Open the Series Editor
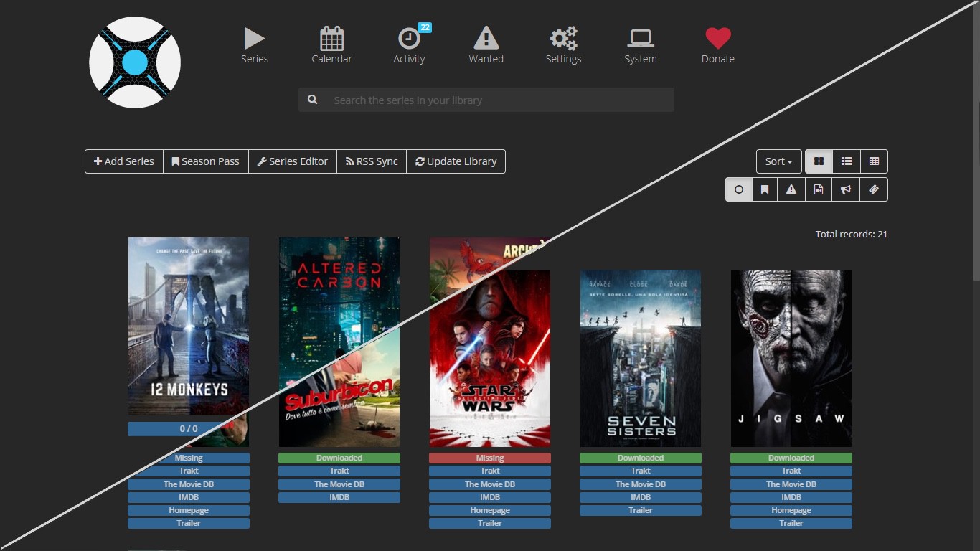 coord(292,161)
